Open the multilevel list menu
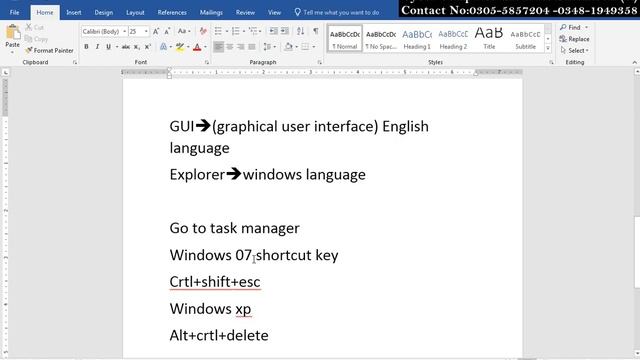Screen dimensions: 640x360 (x=254, y=31)
